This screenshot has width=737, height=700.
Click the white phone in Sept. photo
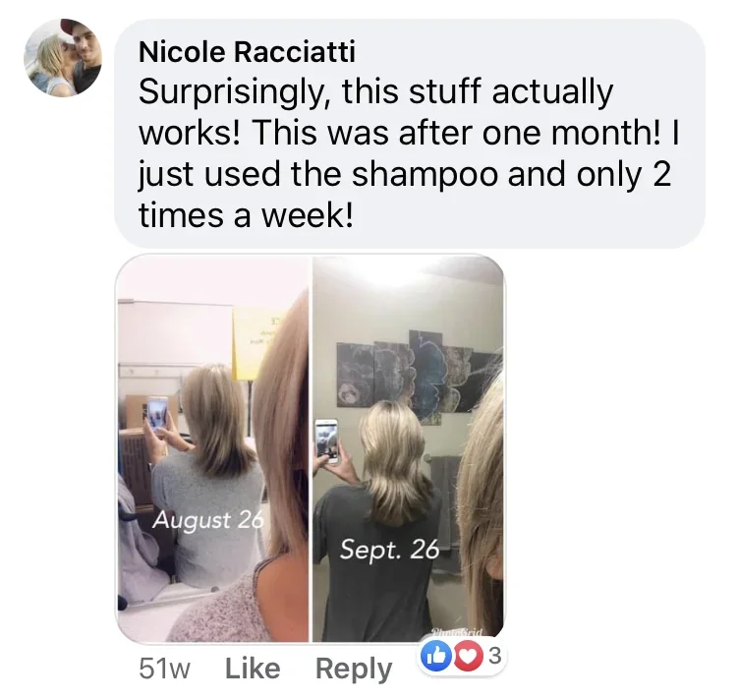(326, 441)
